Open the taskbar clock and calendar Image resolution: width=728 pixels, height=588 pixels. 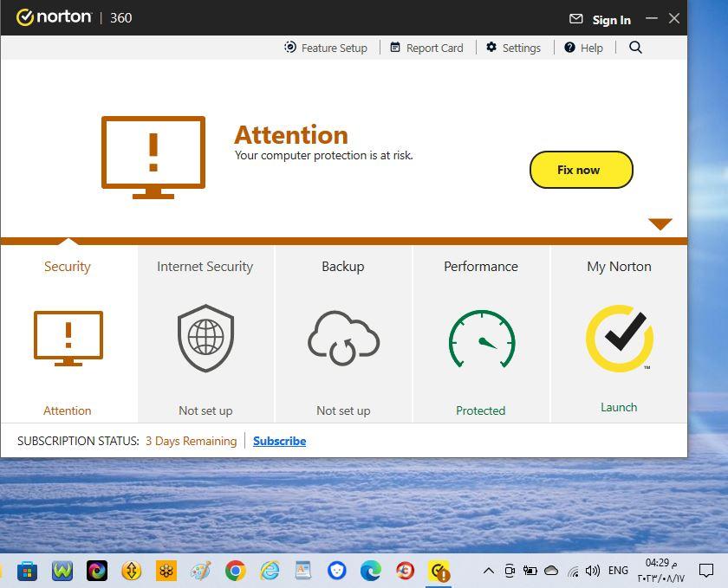click(x=660, y=571)
